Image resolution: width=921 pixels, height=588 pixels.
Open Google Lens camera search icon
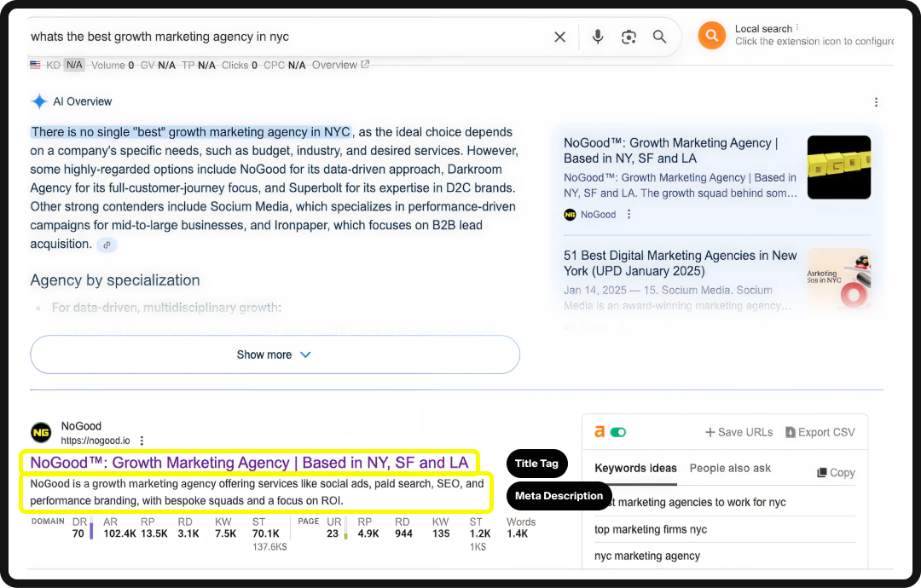[x=628, y=37]
